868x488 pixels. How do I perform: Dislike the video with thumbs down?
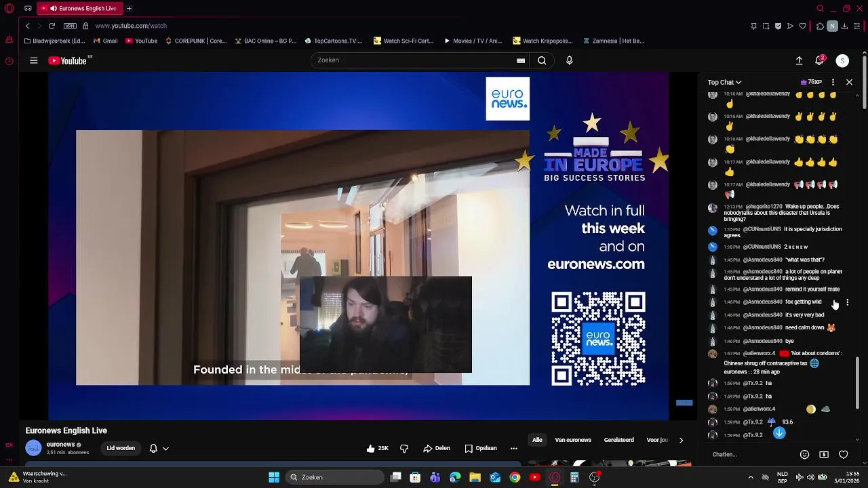(404, 448)
